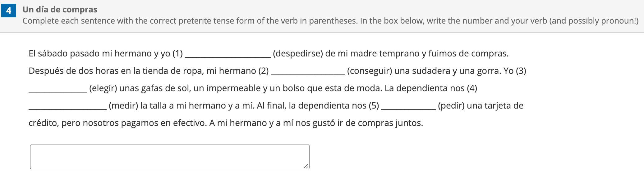Click the verb hint '(pedir)'

(x=451, y=106)
